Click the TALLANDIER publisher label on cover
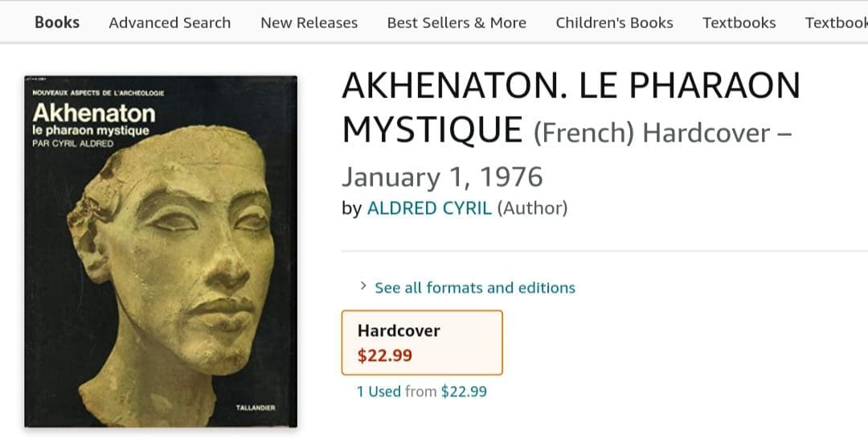The width and height of the screenshot is (868, 447). [256, 408]
